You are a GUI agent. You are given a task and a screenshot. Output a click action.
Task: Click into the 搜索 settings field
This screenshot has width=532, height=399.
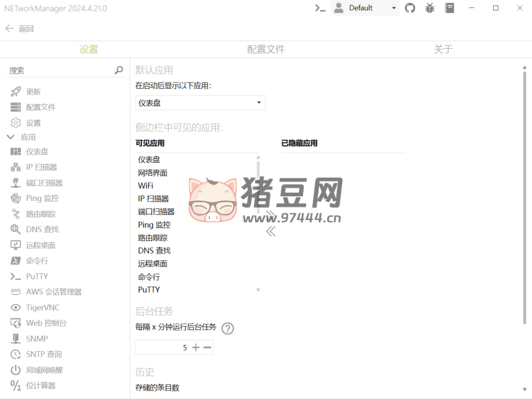pos(60,70)
